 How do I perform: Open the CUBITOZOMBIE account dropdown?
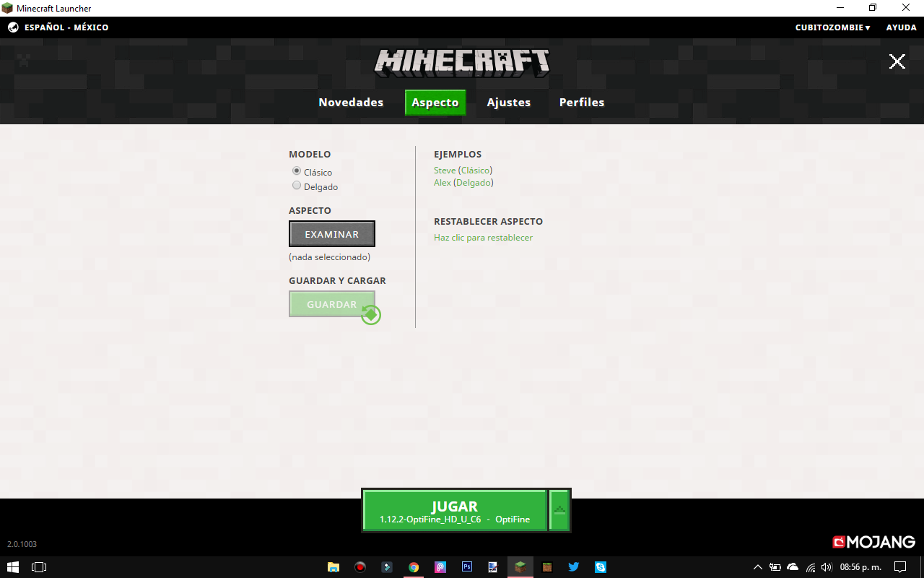point(832,27)
